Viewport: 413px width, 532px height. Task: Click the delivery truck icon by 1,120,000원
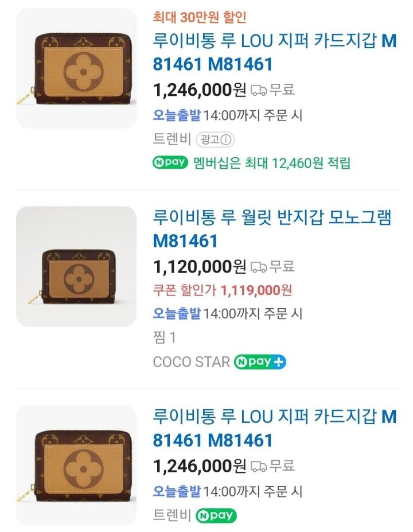[x=259, y=266]
